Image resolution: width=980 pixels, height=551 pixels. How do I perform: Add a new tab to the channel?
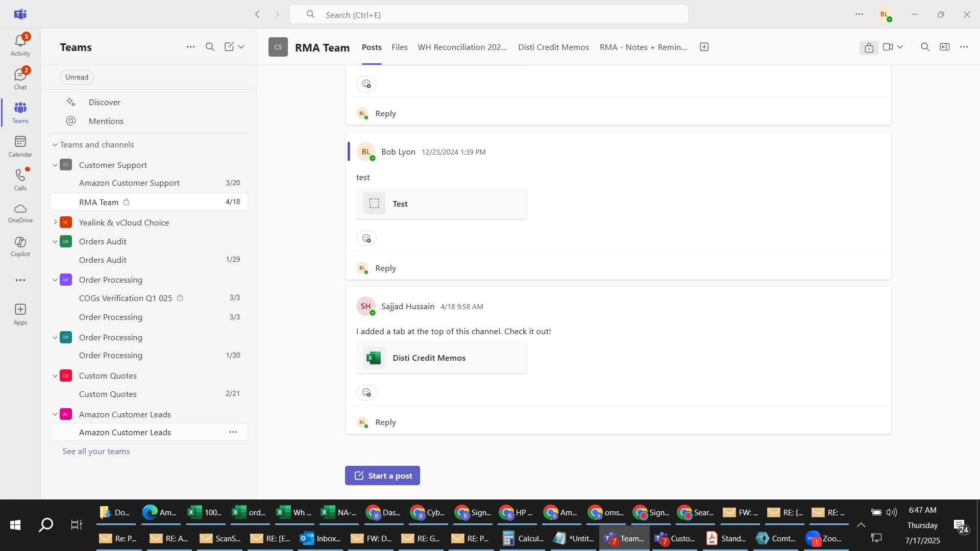tap(704, 47)
